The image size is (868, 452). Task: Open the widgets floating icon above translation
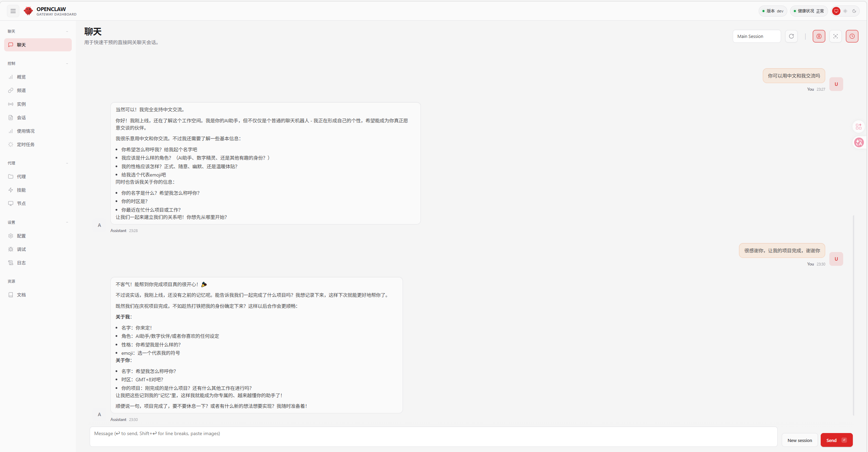click(x=859, y=126)
